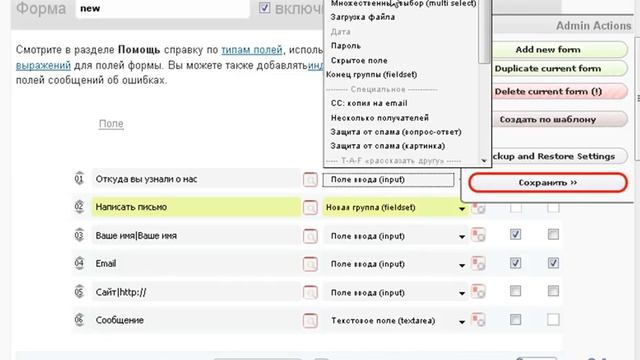Open the edit icon beside 'Написать письмо'
This screenshot has width=640, height=360.
[310, 208]
